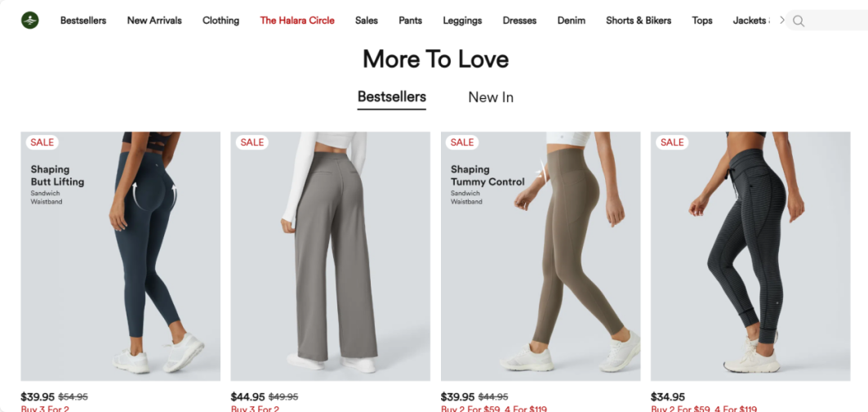This screenshot has width=868, height=412.
Task: Expand navigation with right chevron arrow
Action: tap(781, 20)
